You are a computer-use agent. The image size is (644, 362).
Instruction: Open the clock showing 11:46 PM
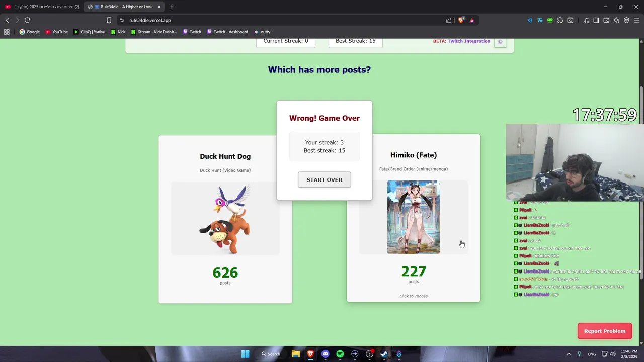click(629, 354)
